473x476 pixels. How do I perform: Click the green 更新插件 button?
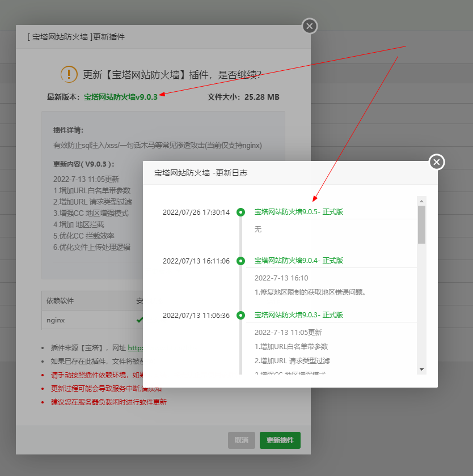[x=280, y=440]
